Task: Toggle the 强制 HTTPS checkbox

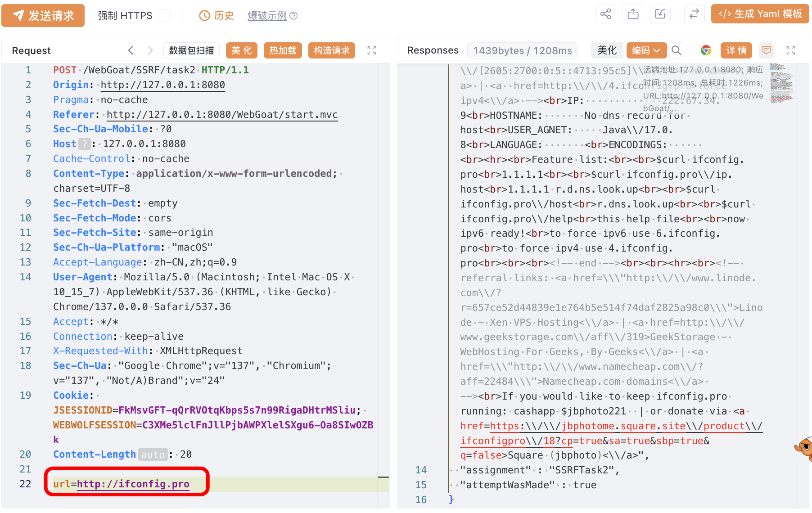Action: 164,16
